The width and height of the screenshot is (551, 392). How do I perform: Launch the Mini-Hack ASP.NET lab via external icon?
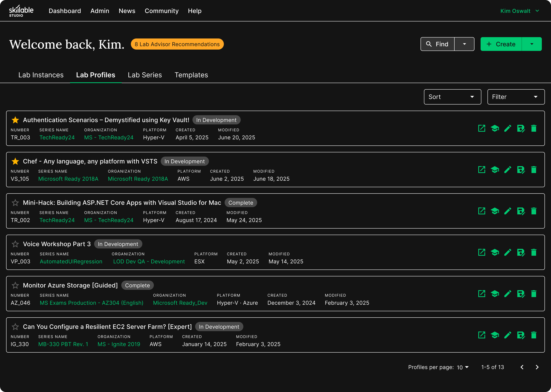coord(482,211)
